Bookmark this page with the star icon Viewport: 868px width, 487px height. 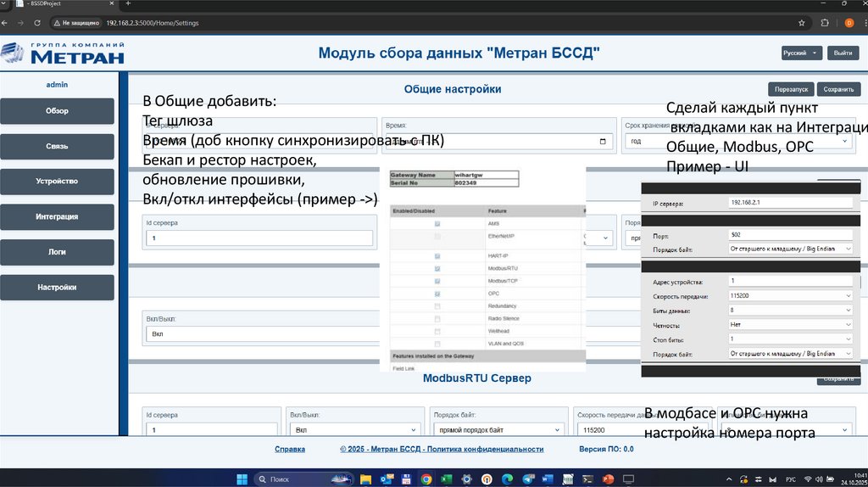[x=802, y=23]
